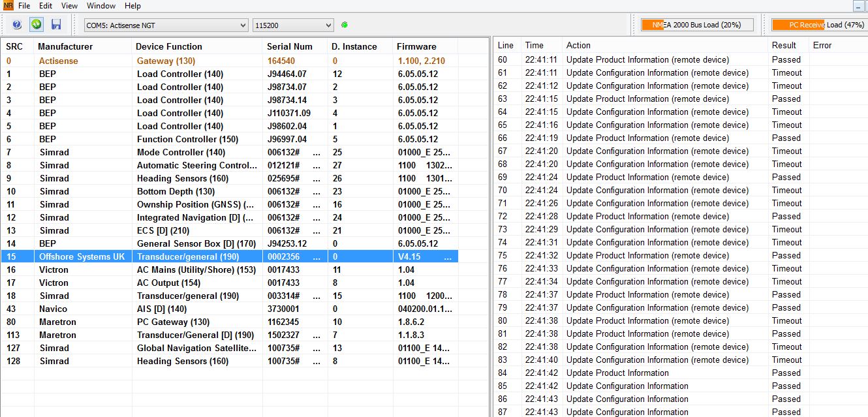Open the Window menu
This screenshot has height=417, width=868.
click(x=101, y=6)
